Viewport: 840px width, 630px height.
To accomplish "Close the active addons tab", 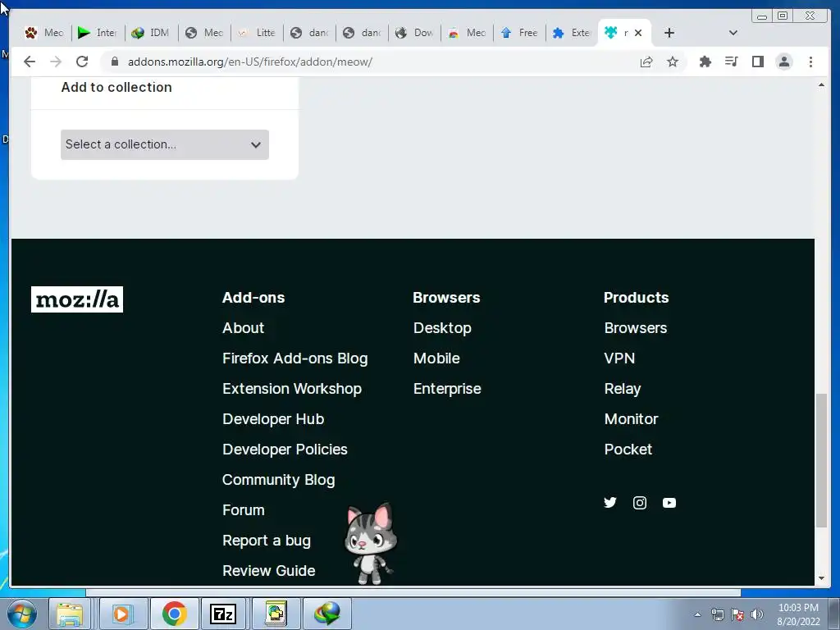I will tap(638, 33).
